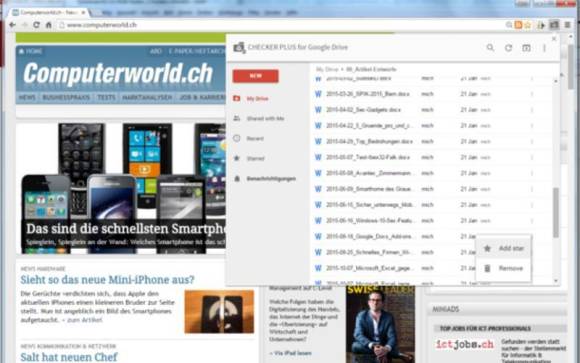This screenshot has width=580, height=363.
Task: Click the file list scrollbar thumb
Action: point(556,212)
